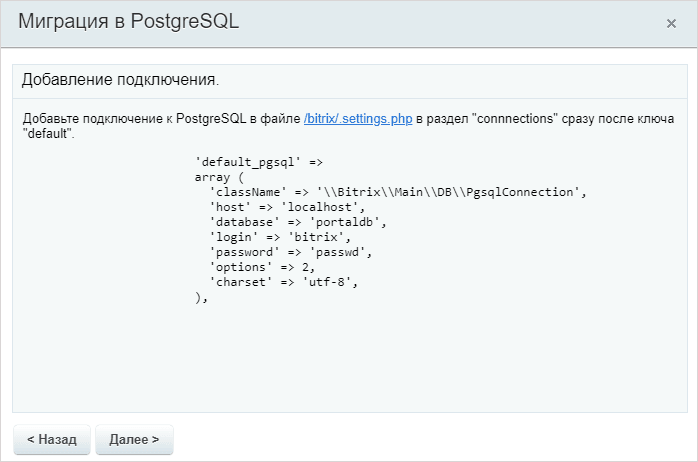698x462 pixels.
Task: Click the Добавление подключения section header
Action: click(120, 80)
